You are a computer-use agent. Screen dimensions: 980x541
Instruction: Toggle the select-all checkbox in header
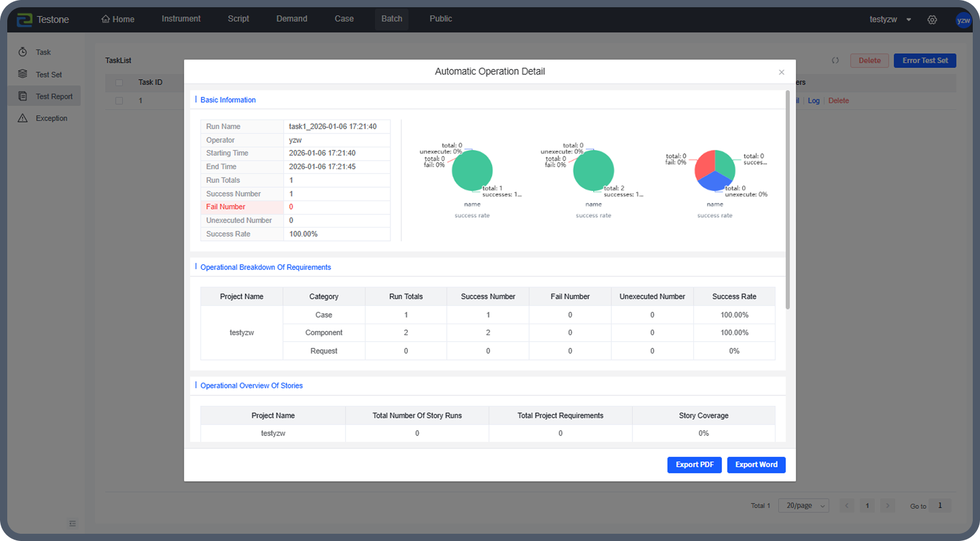point(119,83)
